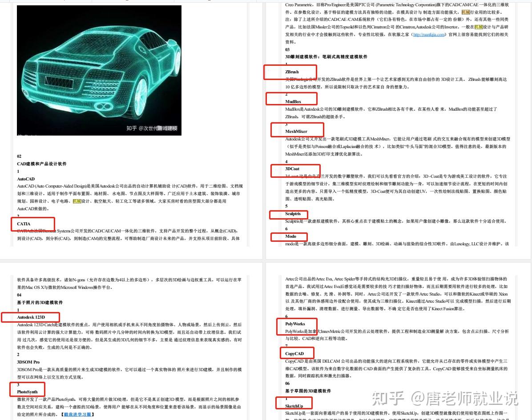Click the heading 基于照片的3D建模软件
Screen dimensions: 532x420
tap(40, 302)
